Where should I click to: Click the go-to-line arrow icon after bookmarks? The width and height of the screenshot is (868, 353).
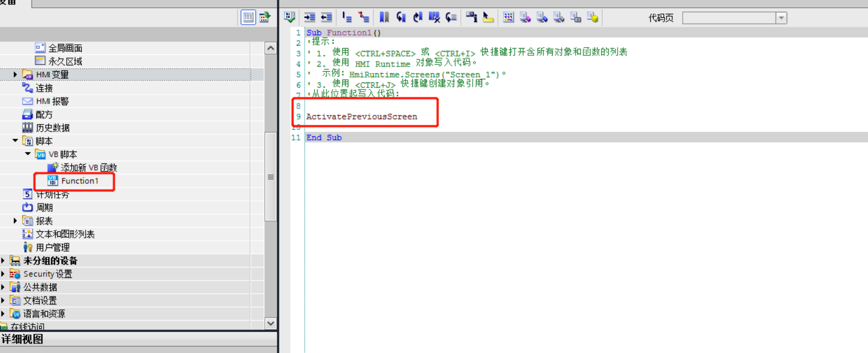[x=451, y=17]
